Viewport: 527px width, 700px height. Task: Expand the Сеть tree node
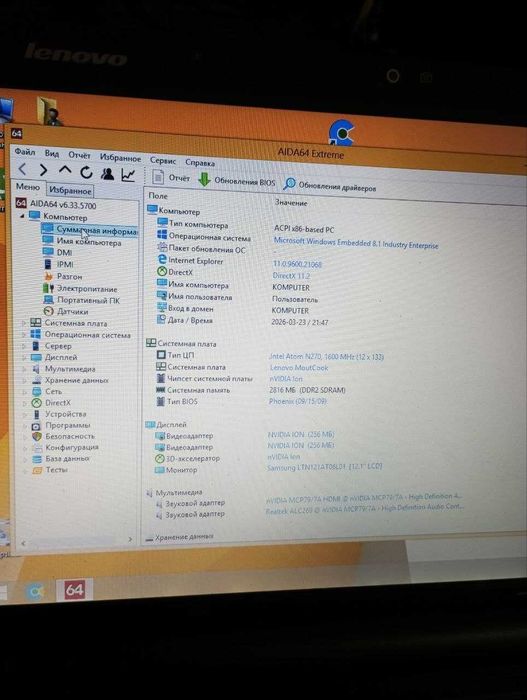click(25, 392)
